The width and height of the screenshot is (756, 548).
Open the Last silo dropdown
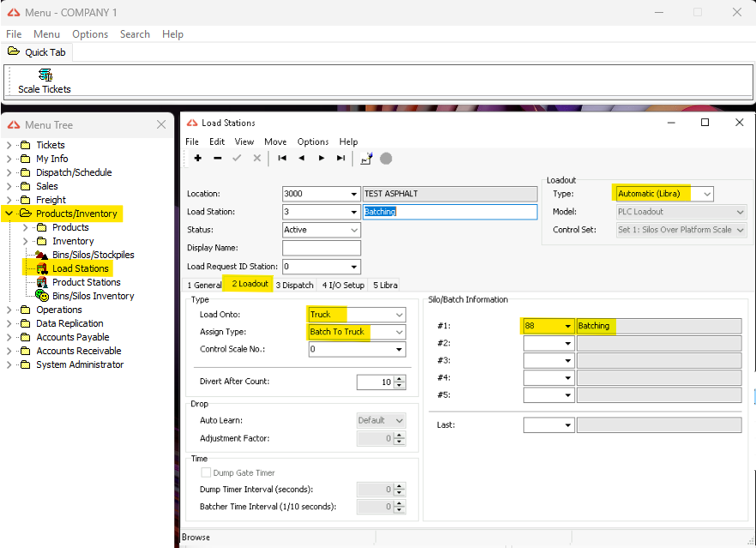pyautogui.click(x=568, y=425)
